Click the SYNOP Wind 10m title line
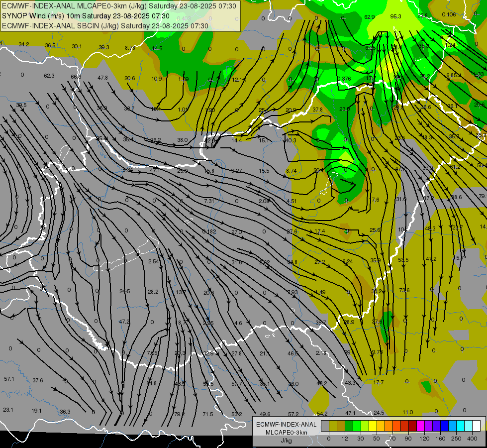Screen dimensions: 487x448 (x=86, y=16)
